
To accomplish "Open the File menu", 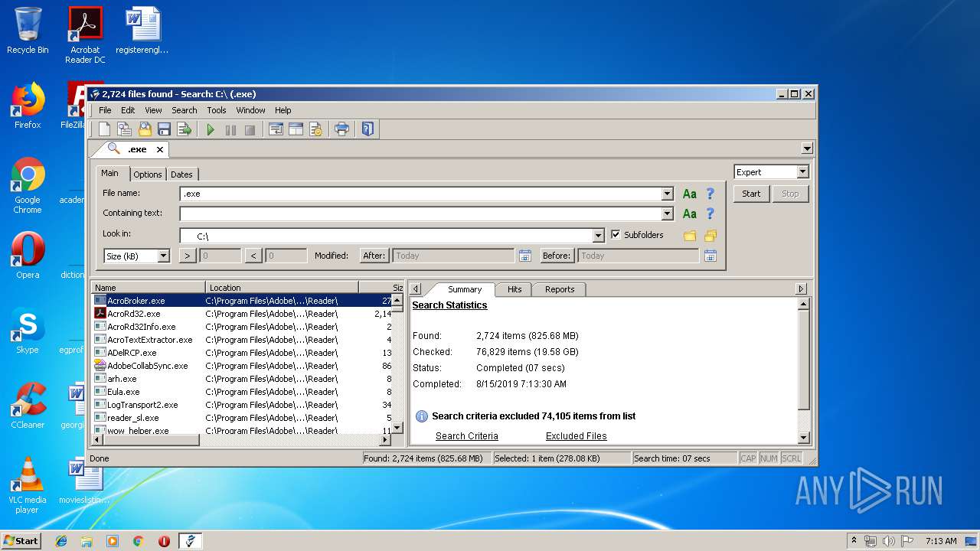I will click(105, 110).
